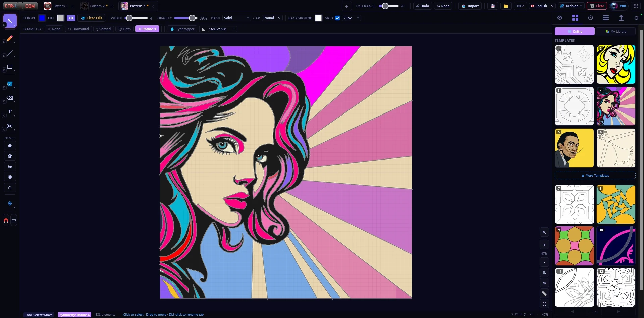Image resolution: width=644 pixels, height=318 pixels.
Task: Click the save disk icon
Action: [x=493, y=6]
